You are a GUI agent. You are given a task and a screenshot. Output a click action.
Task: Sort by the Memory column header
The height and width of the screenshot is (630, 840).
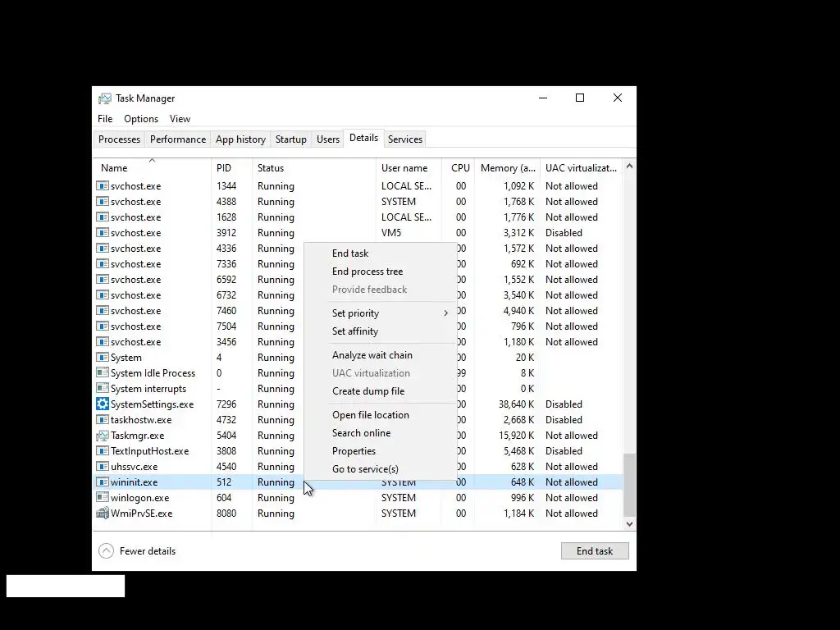(507, 167)
